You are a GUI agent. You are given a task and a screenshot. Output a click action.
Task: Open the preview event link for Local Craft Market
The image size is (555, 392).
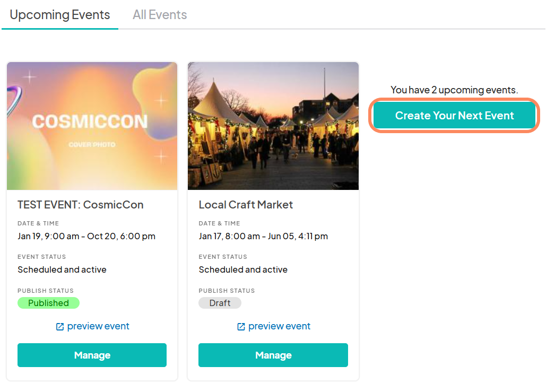click(x=279, y=326)
